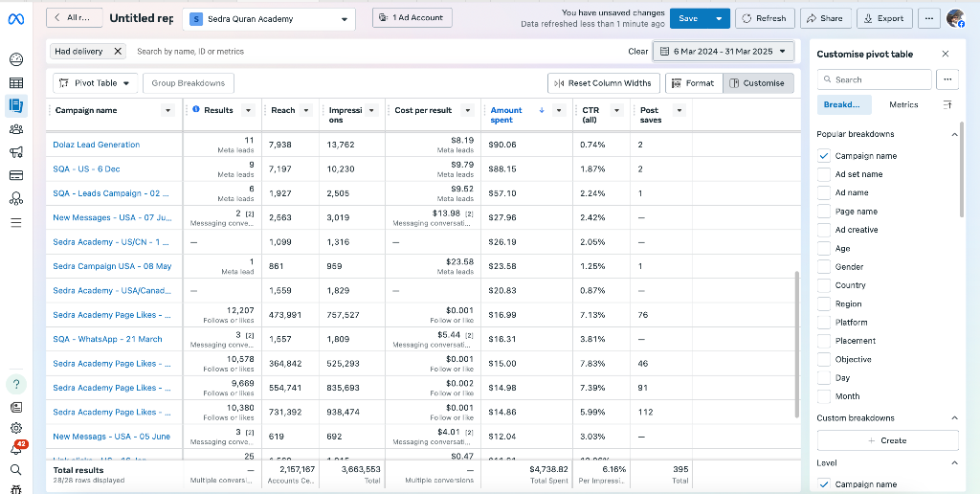
Task: Click the Group Breakdowns button
Action: (189, 83)
